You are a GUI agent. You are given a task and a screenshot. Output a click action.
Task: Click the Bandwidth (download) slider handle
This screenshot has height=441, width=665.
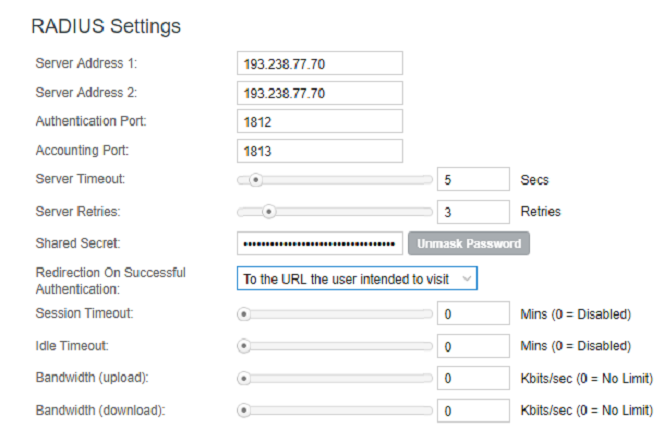[x=243, y=410]
